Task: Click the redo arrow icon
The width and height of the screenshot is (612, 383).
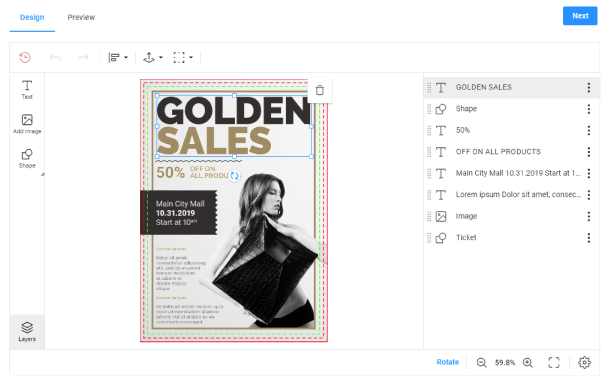Action: pyautogui.click(x=83, y=58)
